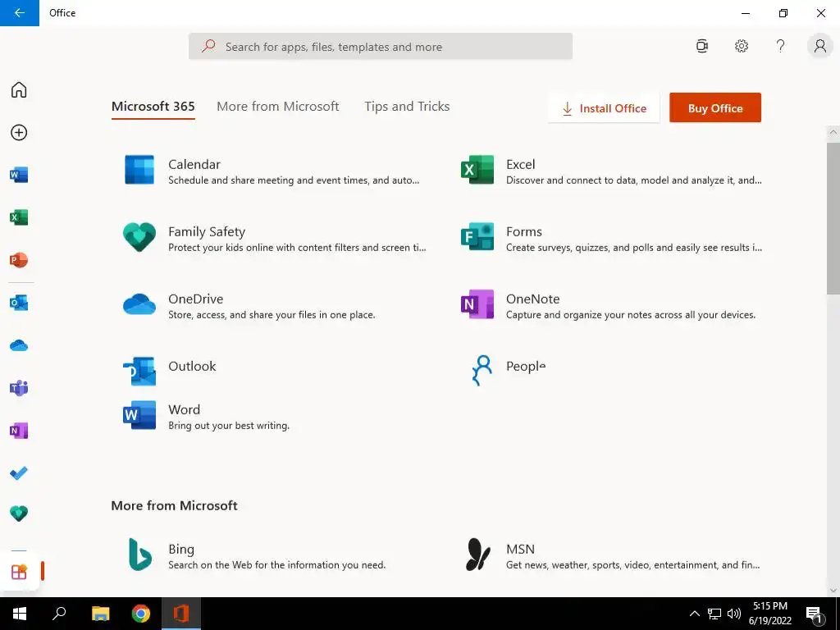The width and height of the screenshot is (840, 630).
Task: Open the Create (plus) sidebar icon
Action: coord(19,132)
